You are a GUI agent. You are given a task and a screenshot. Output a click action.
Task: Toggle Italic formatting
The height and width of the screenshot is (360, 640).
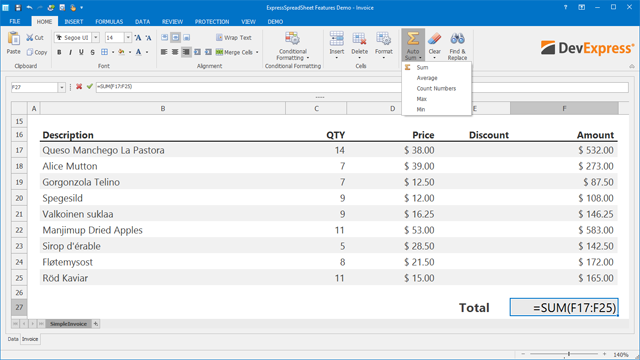pyautogui.click(x=70, y=52)
